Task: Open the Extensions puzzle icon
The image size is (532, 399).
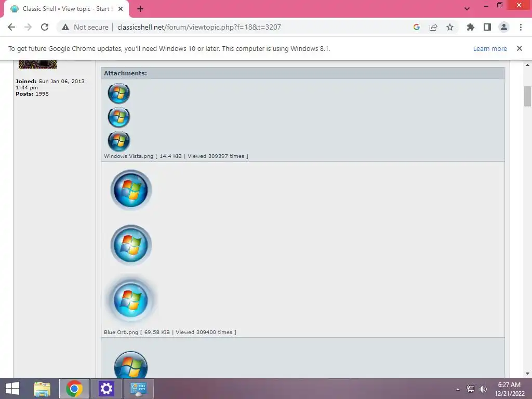Action: point(471,27)
